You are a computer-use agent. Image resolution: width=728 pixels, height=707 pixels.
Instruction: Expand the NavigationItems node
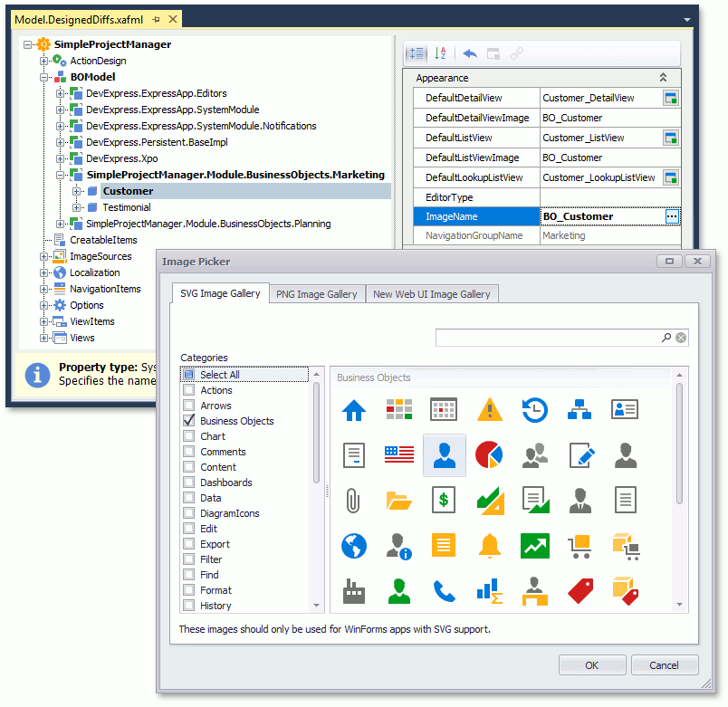[44, 289]
